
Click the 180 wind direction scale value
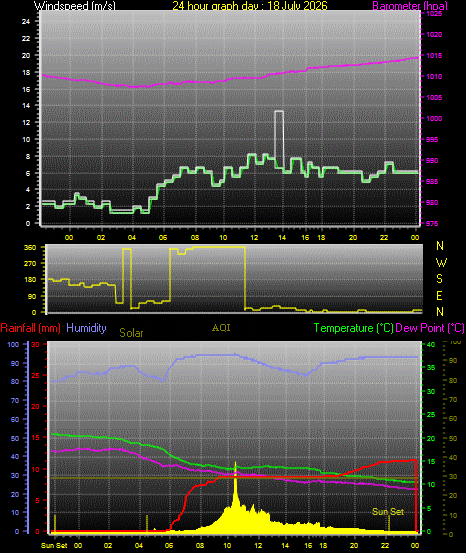(30, 279)
